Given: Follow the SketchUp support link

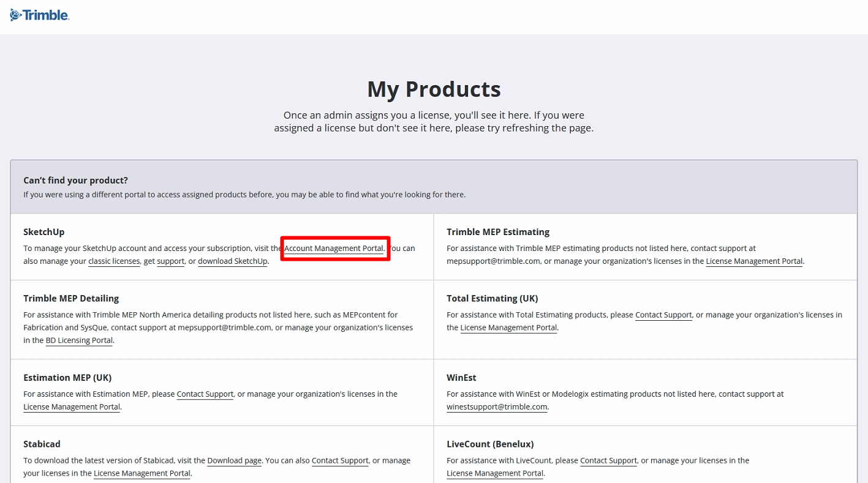Looking at the screenshot, I should pyautogui.click(x=170, y=261).
